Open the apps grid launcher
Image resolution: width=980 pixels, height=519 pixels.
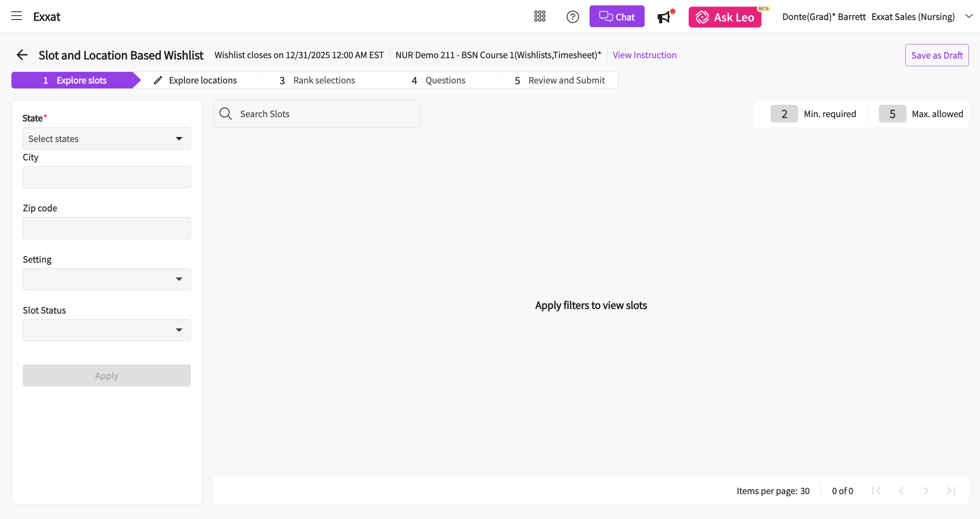pyautogui.click(x=540, y=16)
